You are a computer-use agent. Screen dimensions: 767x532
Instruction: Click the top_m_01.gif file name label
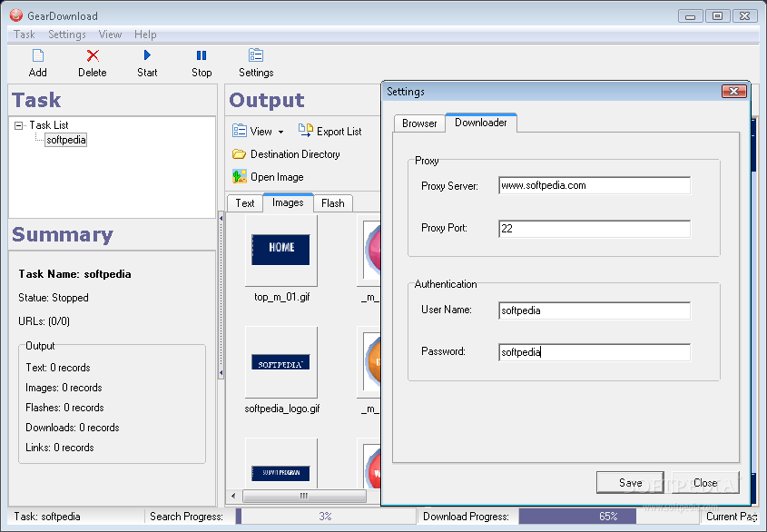(281, 297)
